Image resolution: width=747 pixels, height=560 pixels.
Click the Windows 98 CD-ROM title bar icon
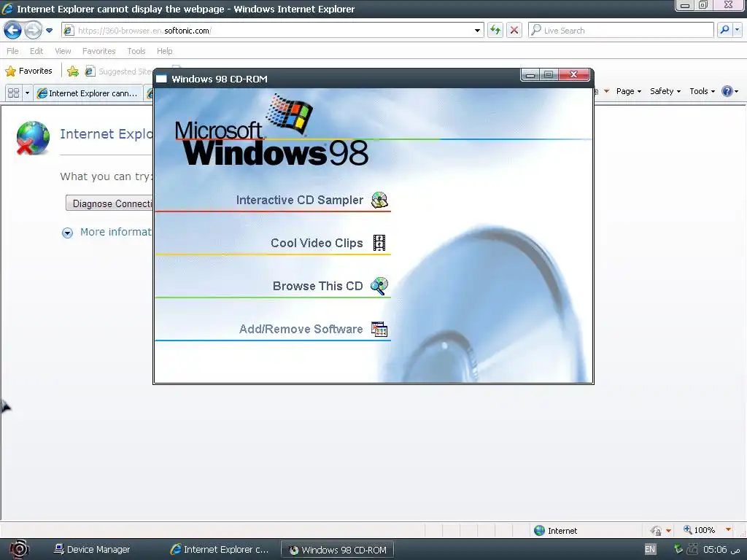pyautogui.click(x=161, y=79)
